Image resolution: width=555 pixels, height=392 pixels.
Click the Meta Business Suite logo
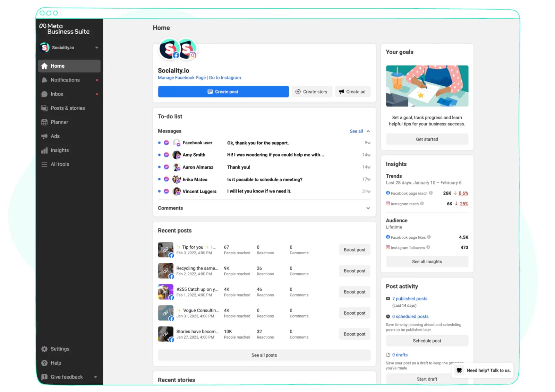[65, 29]
